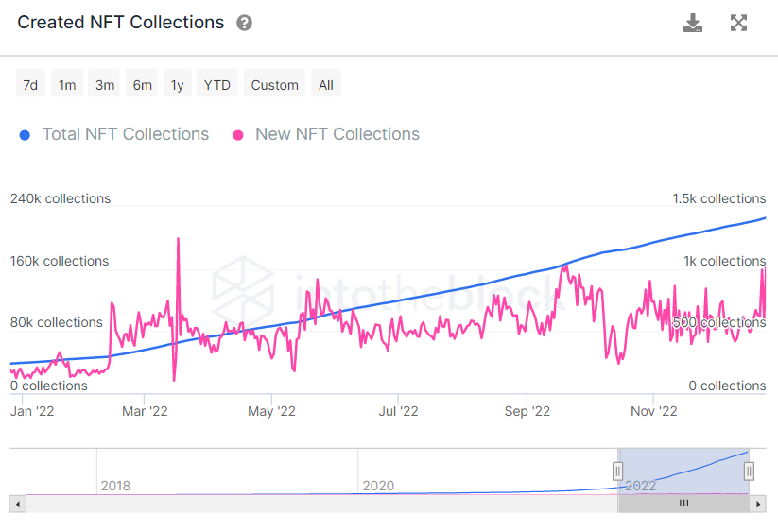The width and height of the screenshot is (778, 532).
Task: Download the chart data
Action: (x=693, y=23)
